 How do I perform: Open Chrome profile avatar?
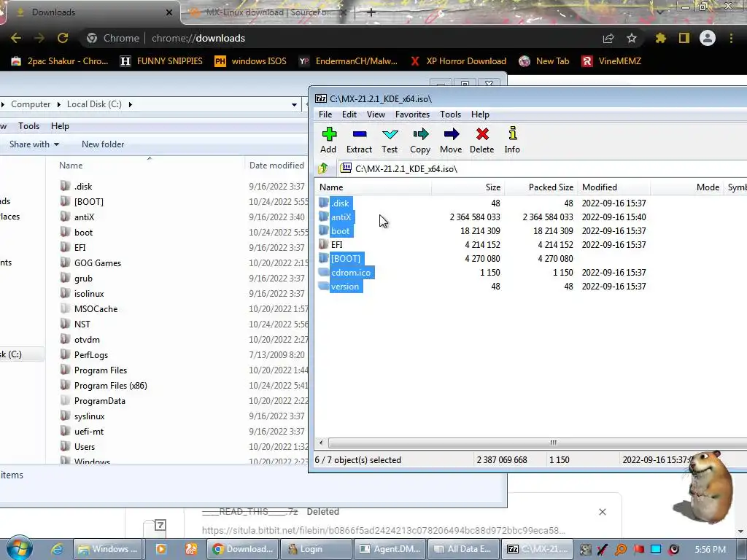[x=708, y=38]
